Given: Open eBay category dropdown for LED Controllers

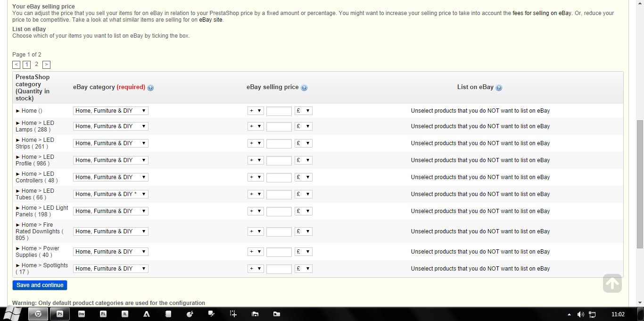Looking at the screenshot, I should (111, 177).
